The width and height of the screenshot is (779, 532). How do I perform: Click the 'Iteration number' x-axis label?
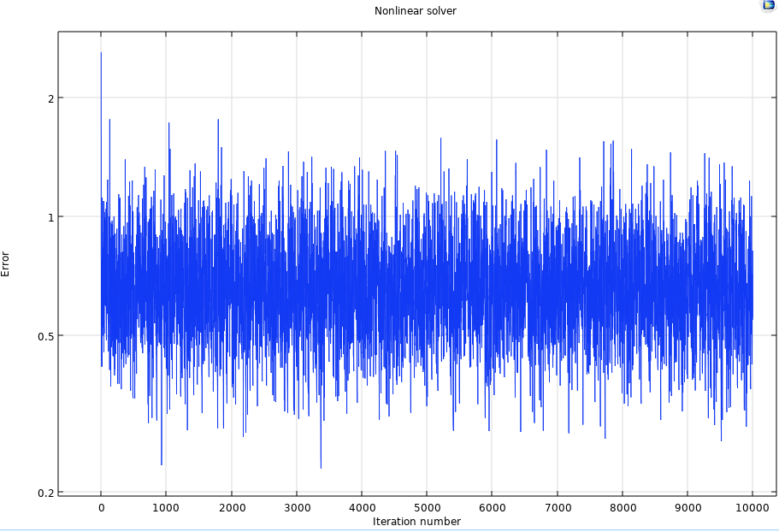point(416,522)
